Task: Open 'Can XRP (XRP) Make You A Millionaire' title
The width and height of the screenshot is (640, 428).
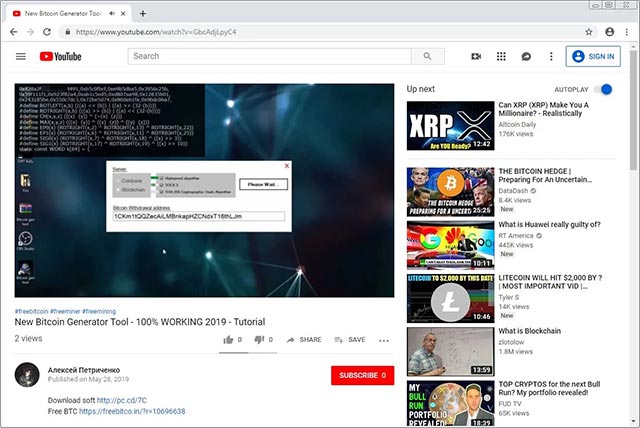Action: [x=544, y=109]
